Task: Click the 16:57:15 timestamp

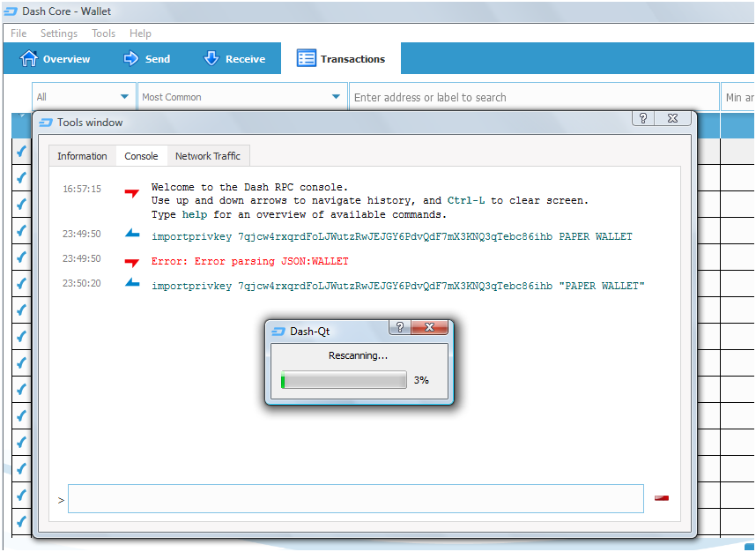Action: tap(82, 189)
